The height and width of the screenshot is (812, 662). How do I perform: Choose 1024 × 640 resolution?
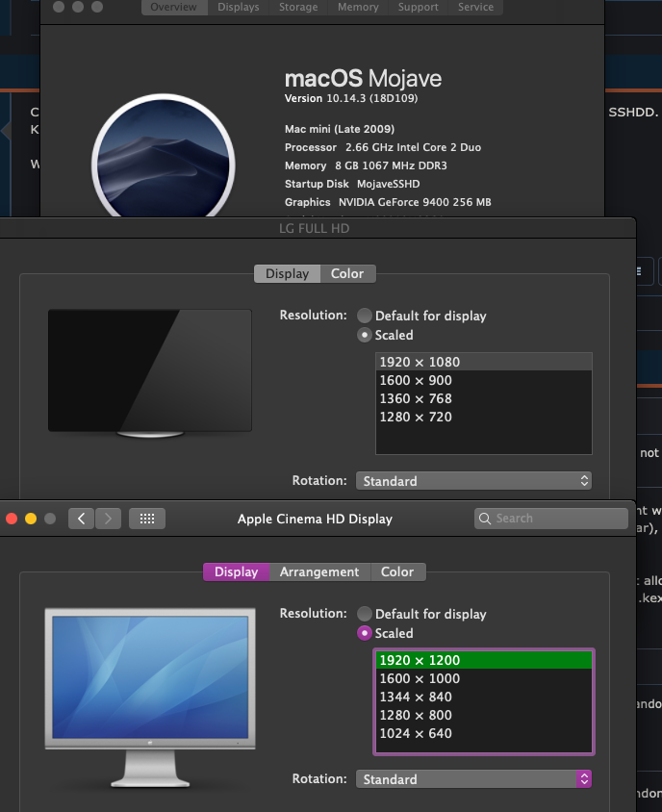coord(484,733)
